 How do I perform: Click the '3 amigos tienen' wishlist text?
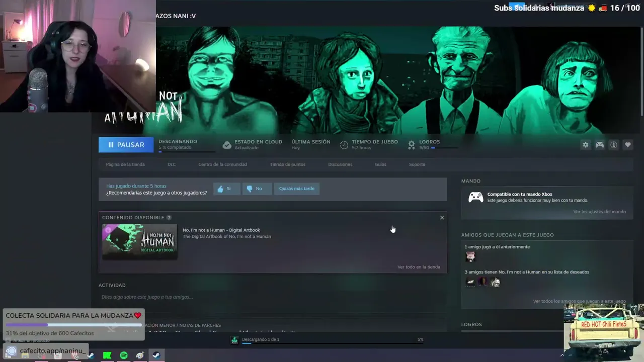527,272
